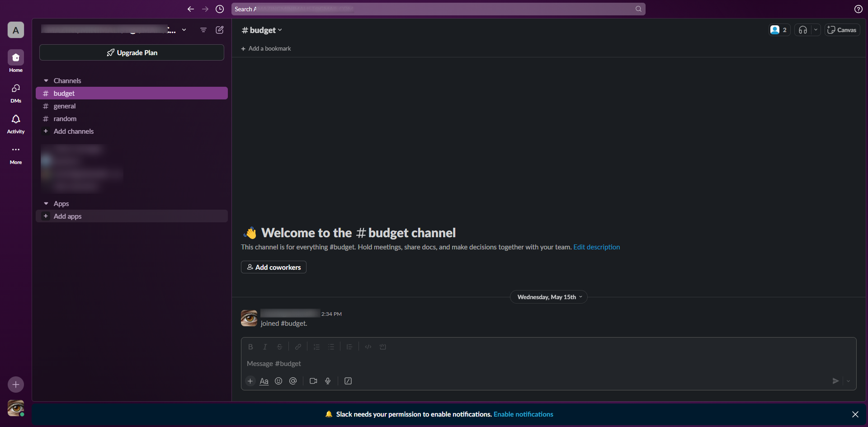Open the budget channel details dropdown
The height and width of the screenshot is (427, 868).
(262, 30)
